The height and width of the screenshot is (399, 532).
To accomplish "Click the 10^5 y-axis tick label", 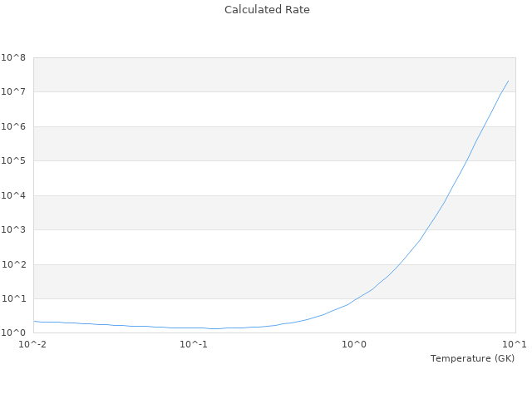I will [x=13, y=160].
